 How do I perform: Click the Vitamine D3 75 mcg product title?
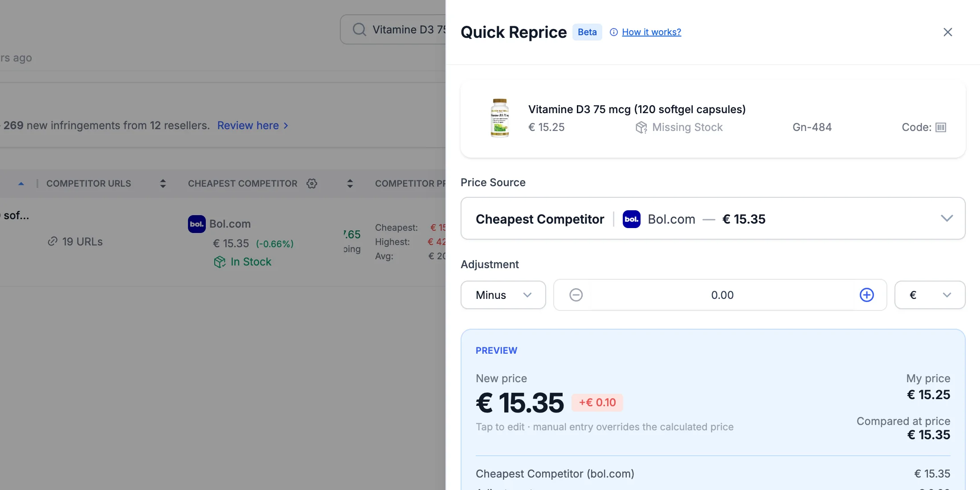[637, 110]
